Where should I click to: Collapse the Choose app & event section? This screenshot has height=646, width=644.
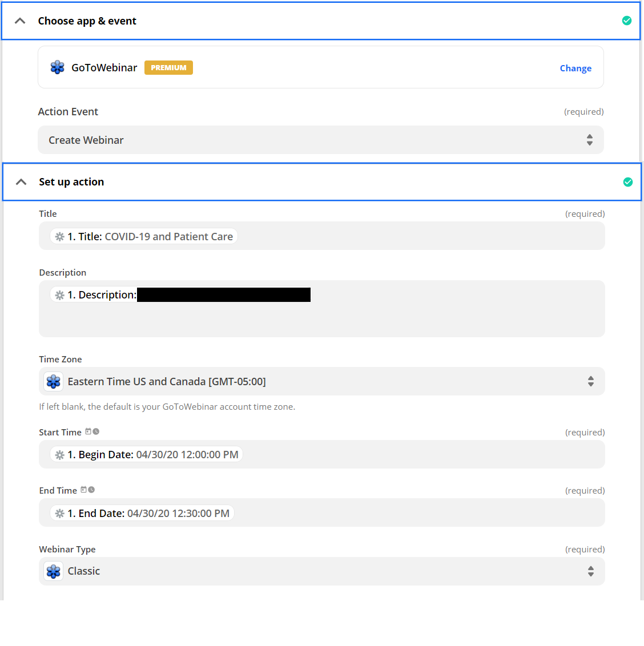click(20, 21)
